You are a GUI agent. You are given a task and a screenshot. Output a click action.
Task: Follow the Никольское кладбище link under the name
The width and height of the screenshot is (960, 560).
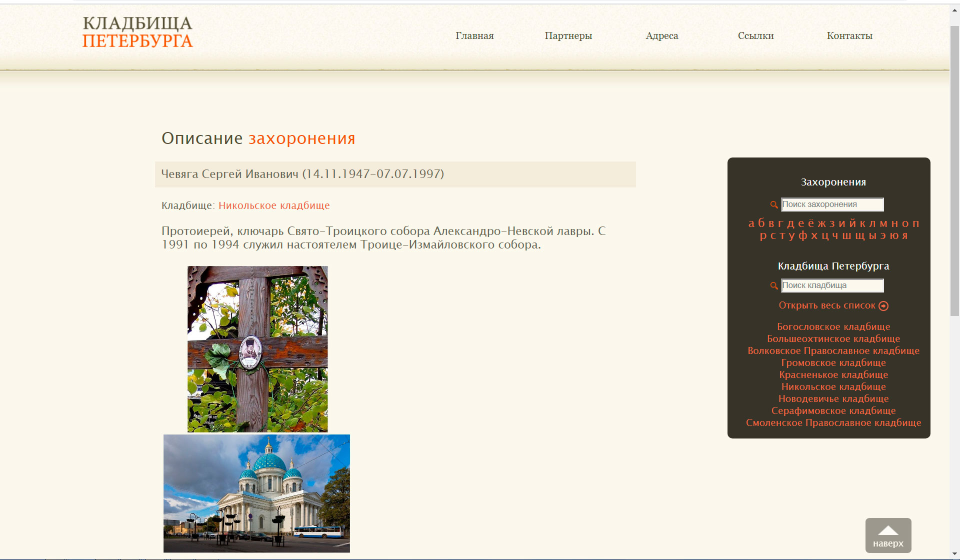[x=274, y=205]
